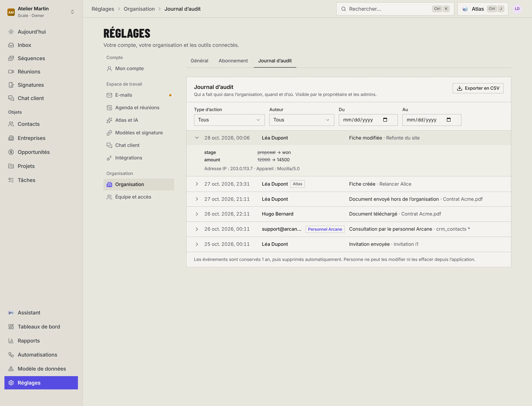Switch to the Général tab
The width and height of the screenshot is (532, 406).
click(199, 61)
